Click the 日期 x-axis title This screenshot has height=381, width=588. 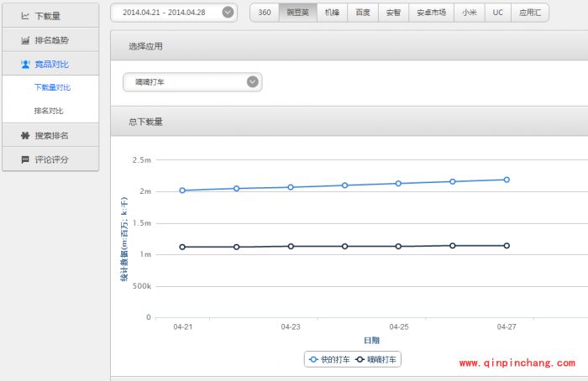point(371,340)
